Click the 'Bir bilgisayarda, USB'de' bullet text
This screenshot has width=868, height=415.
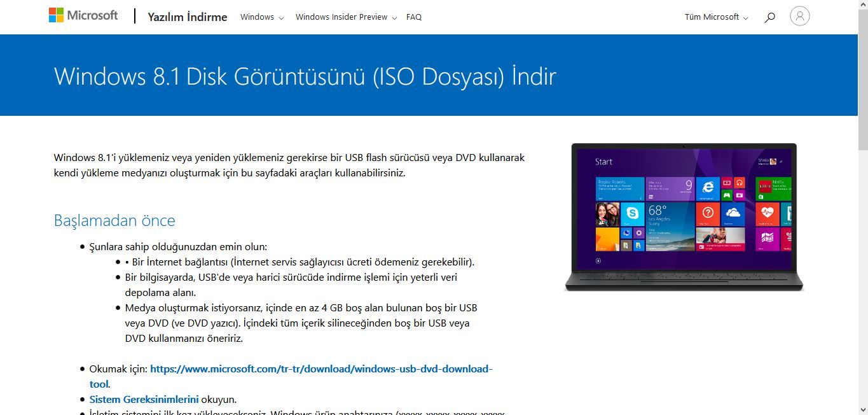point(291,285)
